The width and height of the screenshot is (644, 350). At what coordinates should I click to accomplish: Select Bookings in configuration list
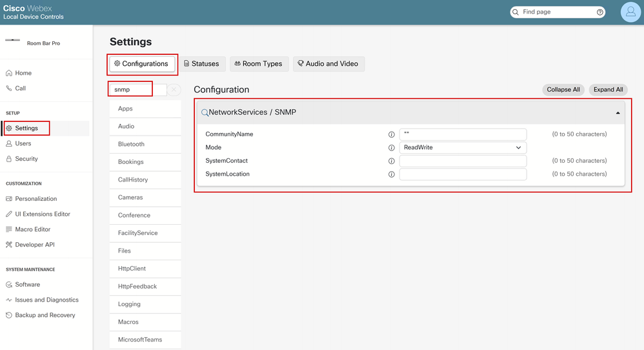pos(145,162)
